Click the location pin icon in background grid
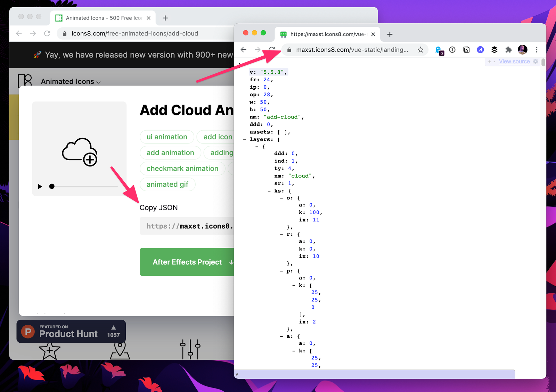 click(x=120, y=350)
